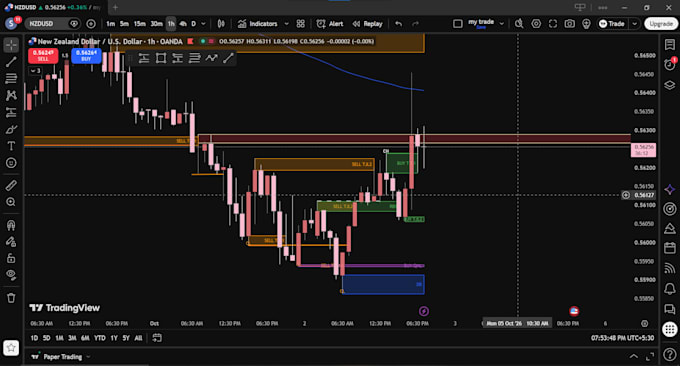The height and width of the screenshot is (366, 680).
Task: Create an Alert from top toolbar
Action: click(330, 24)
